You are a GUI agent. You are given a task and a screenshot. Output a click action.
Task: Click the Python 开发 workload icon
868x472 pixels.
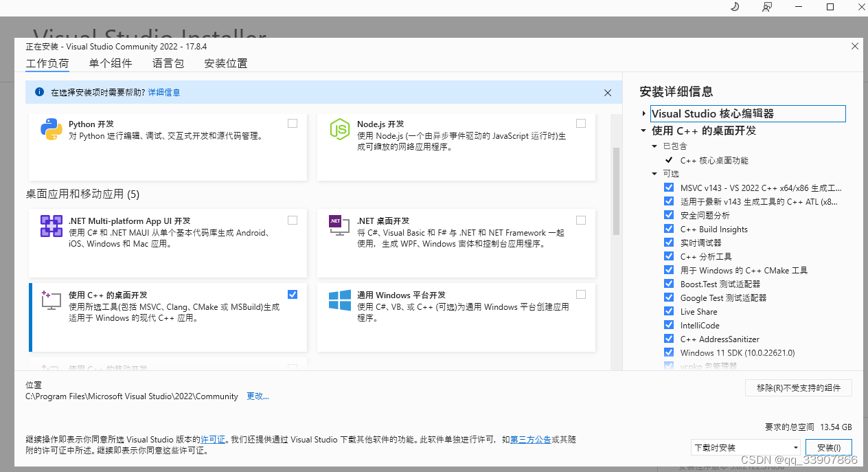click(51, 129)
